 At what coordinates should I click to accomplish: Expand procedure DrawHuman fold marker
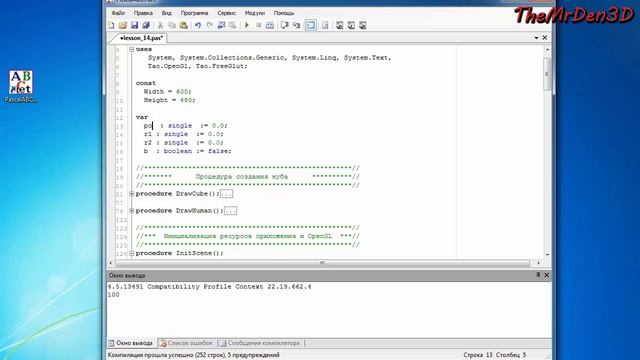click(x=131, y=211)
